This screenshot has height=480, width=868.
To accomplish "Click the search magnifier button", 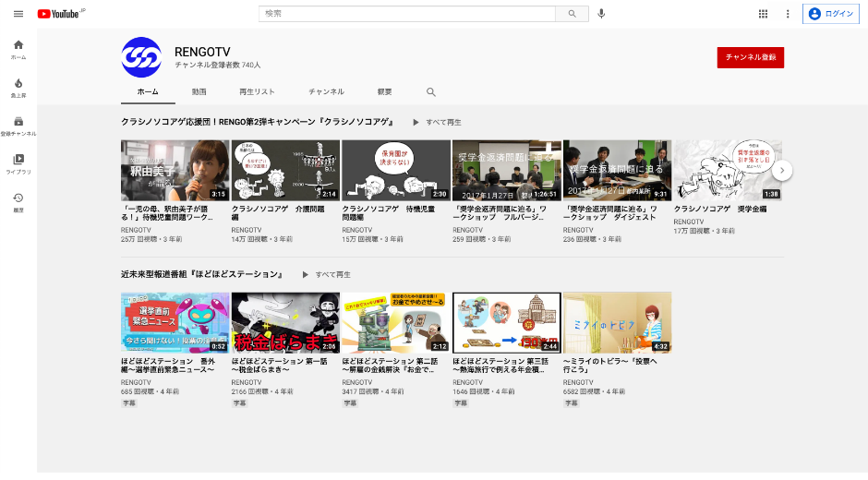I will (x=572, y=14).
